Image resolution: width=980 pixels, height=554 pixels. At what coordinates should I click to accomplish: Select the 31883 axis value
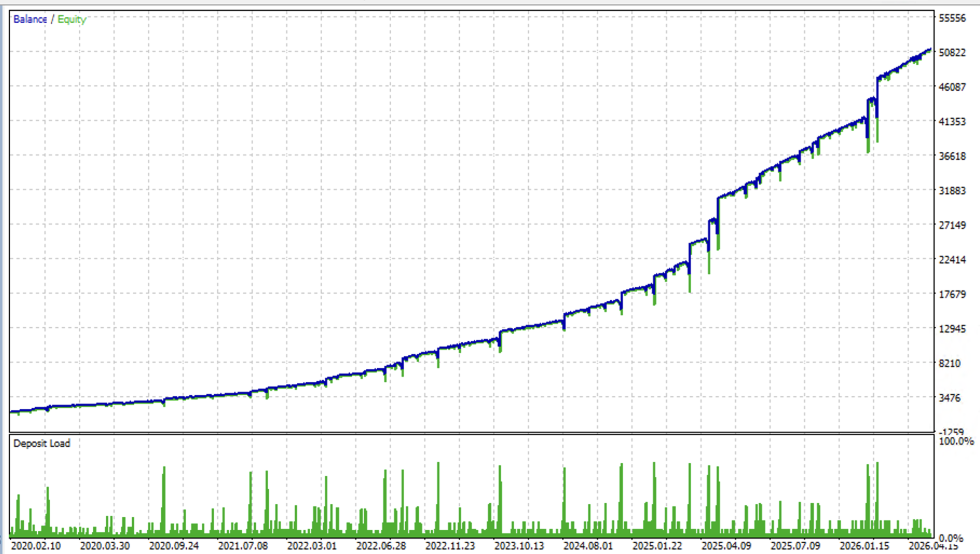point(952,191)
